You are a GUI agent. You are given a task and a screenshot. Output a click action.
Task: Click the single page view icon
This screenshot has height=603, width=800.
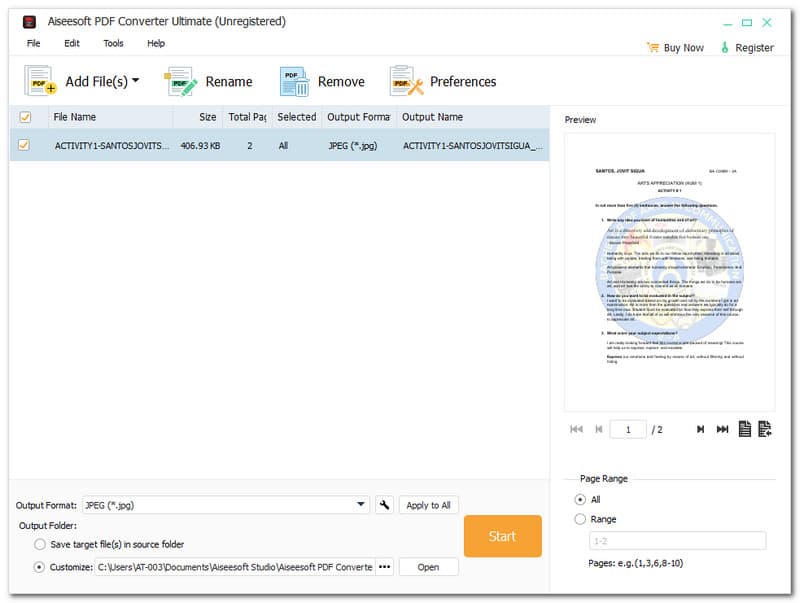coord(744,429)
